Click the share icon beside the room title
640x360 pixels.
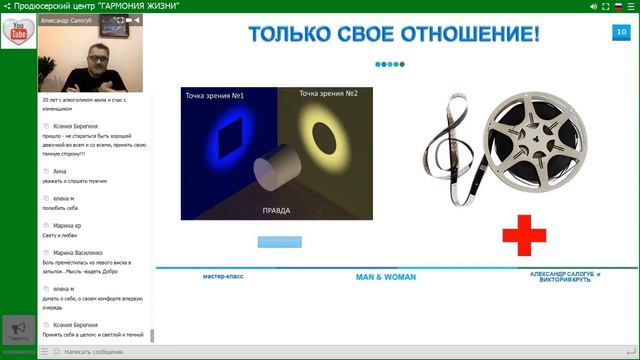7,6
